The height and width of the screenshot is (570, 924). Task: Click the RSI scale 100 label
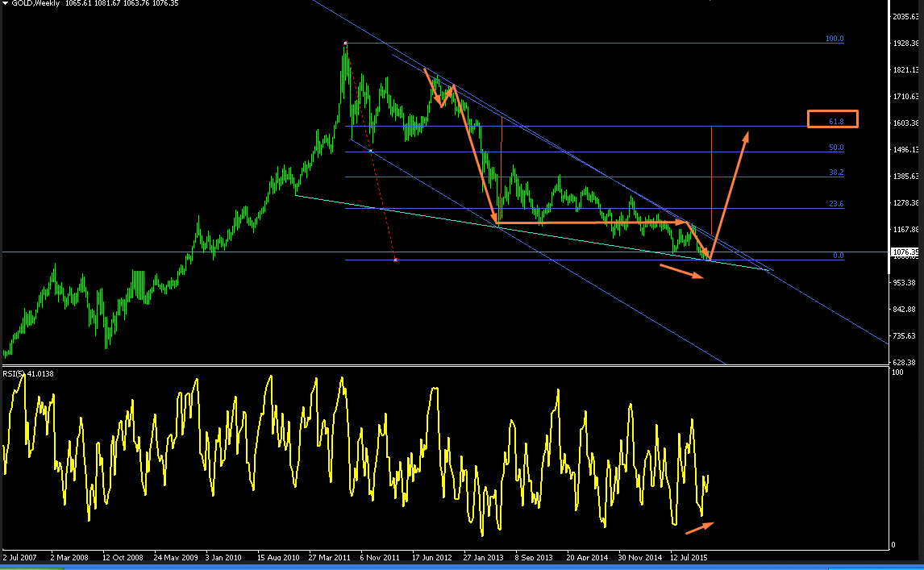[x=897, y=372]
